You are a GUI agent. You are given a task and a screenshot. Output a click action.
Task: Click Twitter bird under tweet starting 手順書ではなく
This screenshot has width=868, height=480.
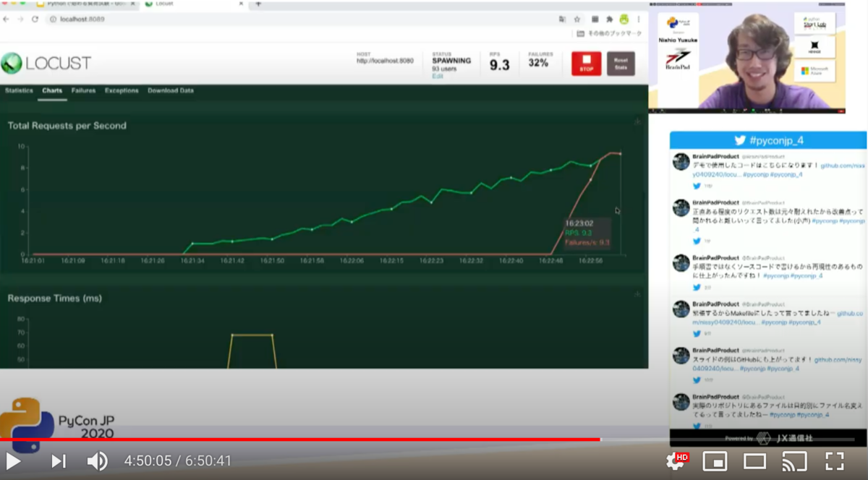[697, 287]
